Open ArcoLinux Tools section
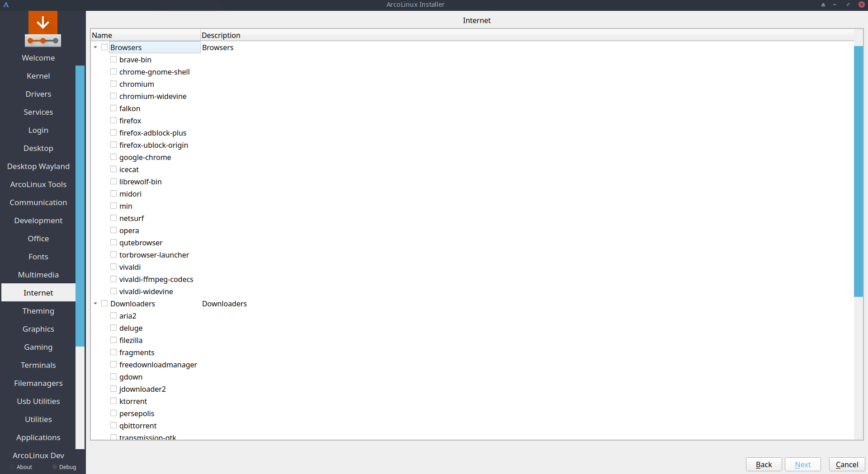This screenshot has height=474, width=868. coord(38,184)
